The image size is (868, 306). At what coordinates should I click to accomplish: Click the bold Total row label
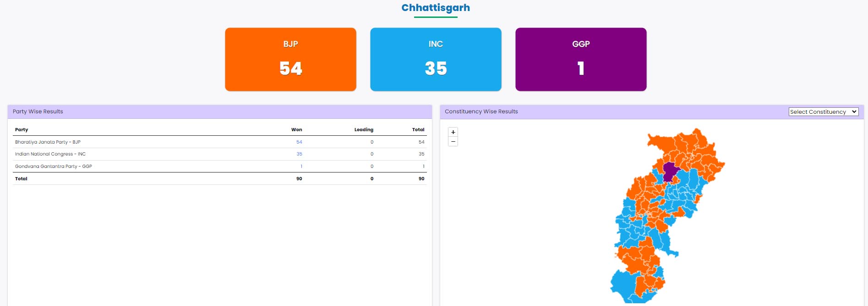pyautogui.click(x=21, y=179)
